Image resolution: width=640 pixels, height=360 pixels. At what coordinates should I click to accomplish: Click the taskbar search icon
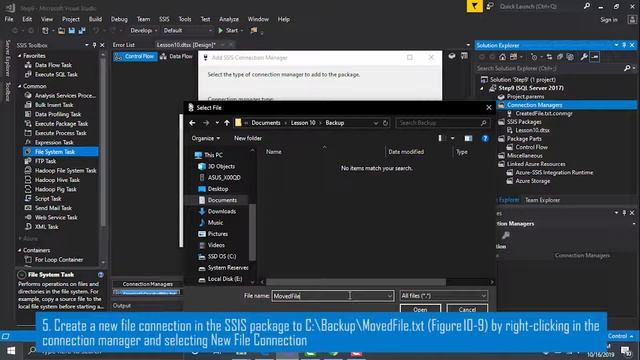tap(32, 351)
